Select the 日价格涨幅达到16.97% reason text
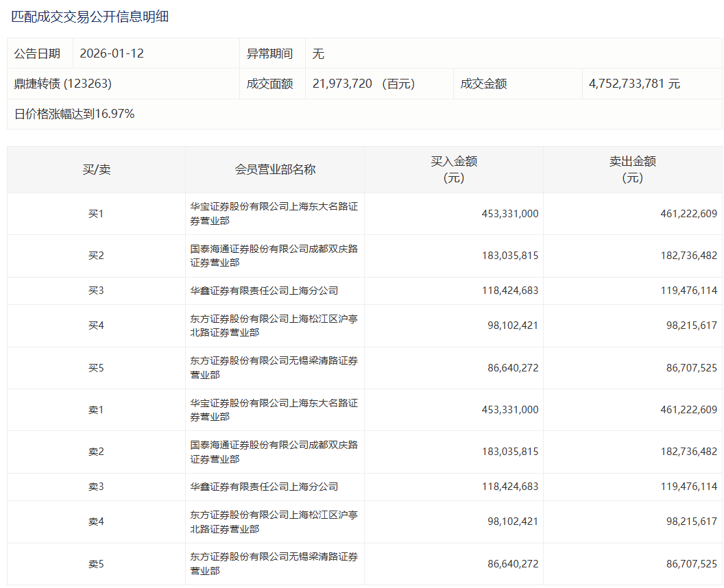The image size is (724, 588). (75, 114)
